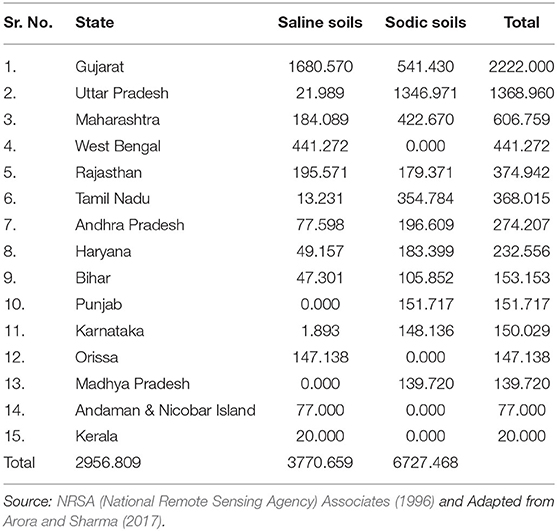Select the Kerala row label
This screenshot has height=531, width=557.
tap(96, 437)
